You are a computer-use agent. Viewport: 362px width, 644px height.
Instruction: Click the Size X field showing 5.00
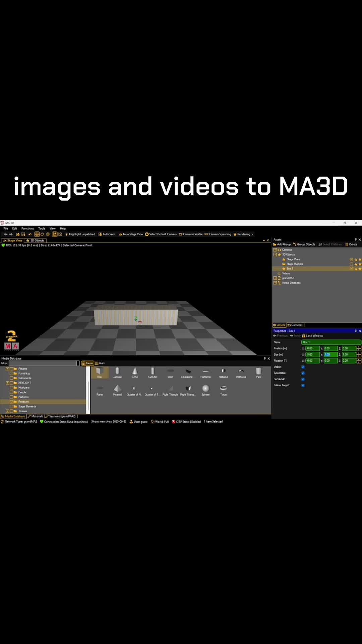[312, 355]
